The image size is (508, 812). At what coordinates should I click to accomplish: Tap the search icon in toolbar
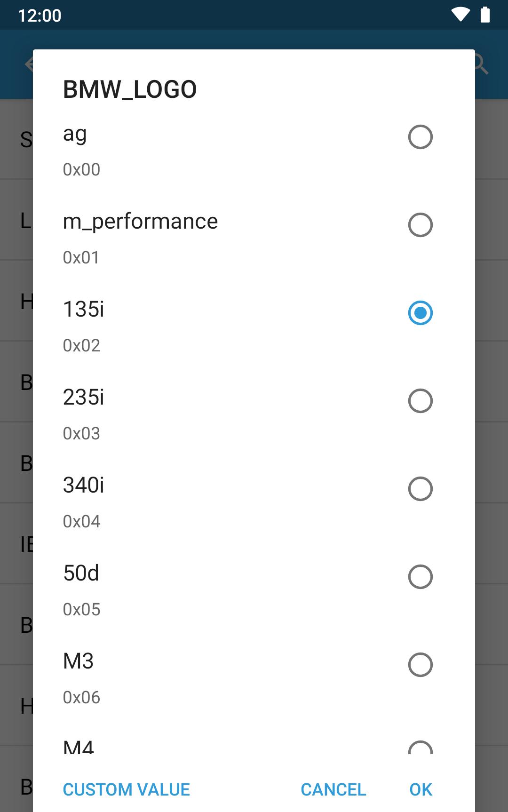(x=482, y=64)
